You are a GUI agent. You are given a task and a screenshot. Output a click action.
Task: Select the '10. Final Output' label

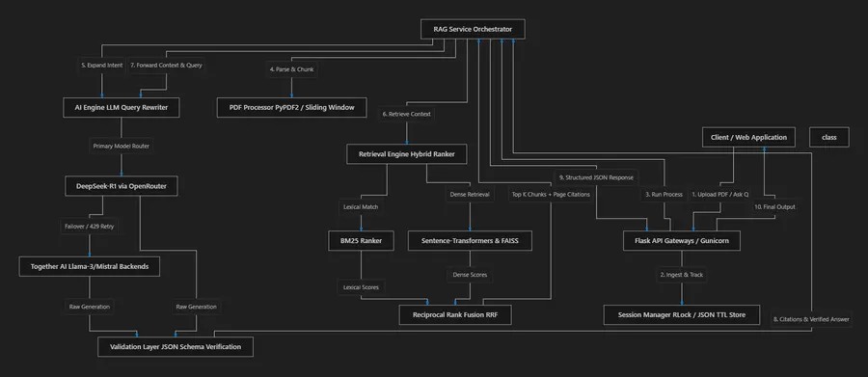click(x=774, y=206)
